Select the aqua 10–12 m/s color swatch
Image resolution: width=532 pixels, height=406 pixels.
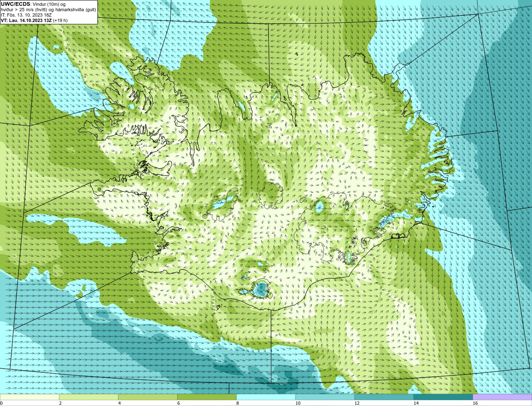(x=325, y=397)
